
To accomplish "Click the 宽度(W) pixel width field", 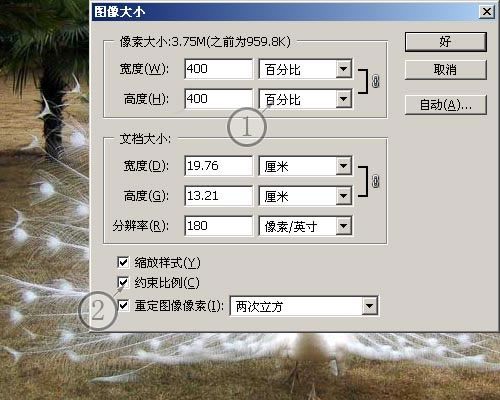I will tap(219, 69).
